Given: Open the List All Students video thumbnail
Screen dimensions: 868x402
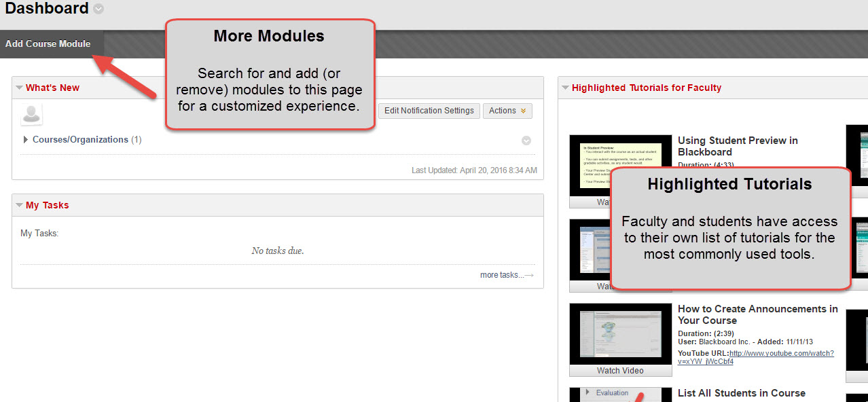Looking at the screenshot, I should 621,395.
